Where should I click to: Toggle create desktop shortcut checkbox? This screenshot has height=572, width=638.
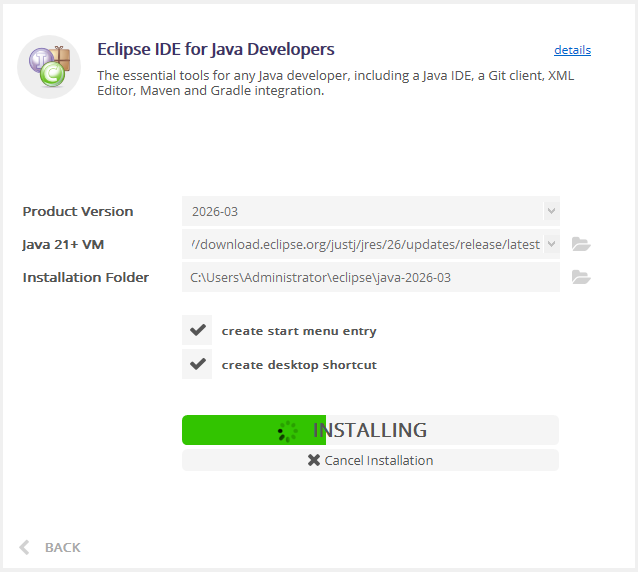click(197, 364)
